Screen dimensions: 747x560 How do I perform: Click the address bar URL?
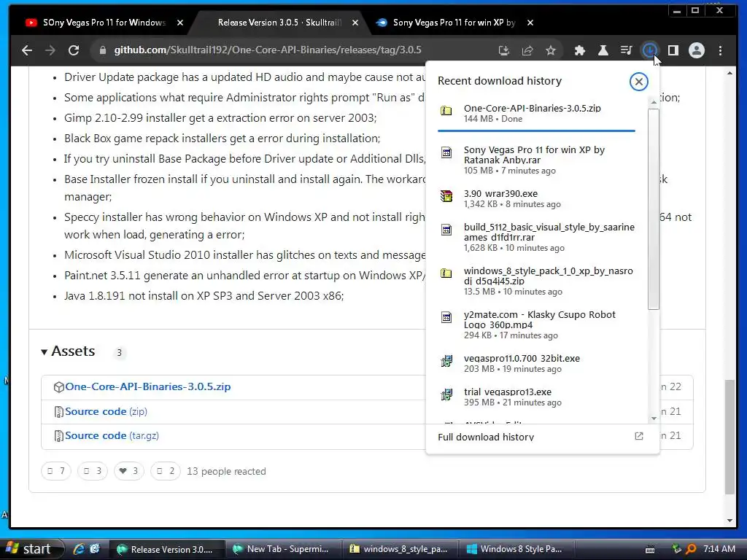(268, 50)
